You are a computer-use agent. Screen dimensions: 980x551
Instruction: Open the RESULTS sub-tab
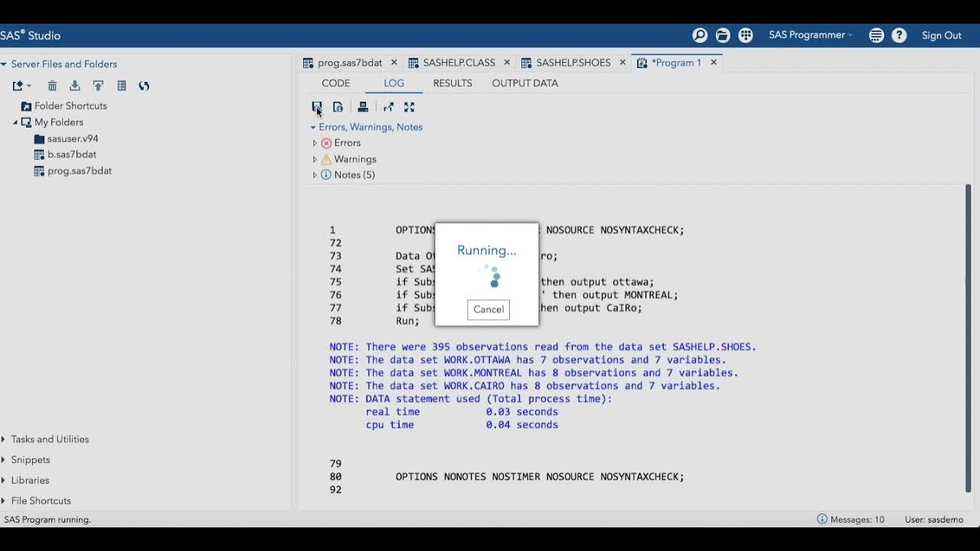(452, 83)
